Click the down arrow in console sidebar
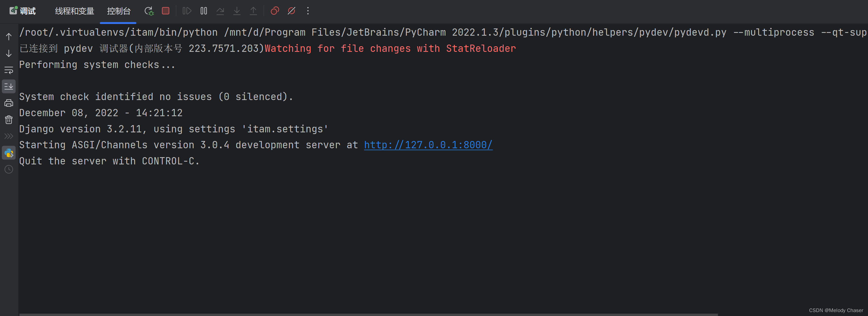 9,53
